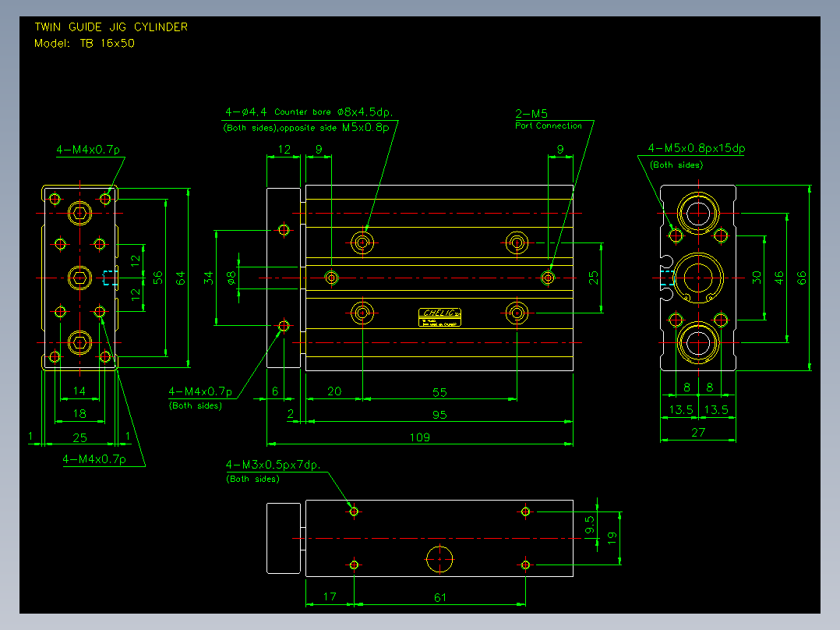
Task: Select the '4-M3x0.5px7dp.' callout text
Action: [274, 465]
